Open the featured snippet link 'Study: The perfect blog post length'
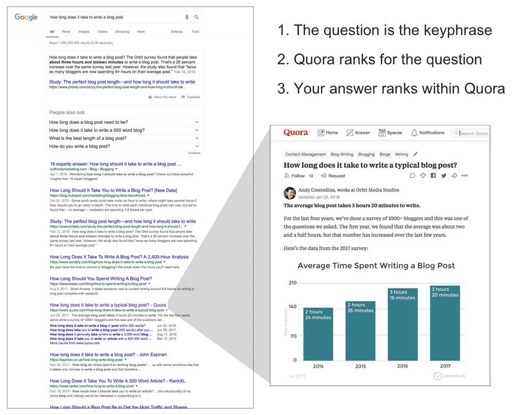The height and width of the screenshot is (415, 532). (122, 82)
